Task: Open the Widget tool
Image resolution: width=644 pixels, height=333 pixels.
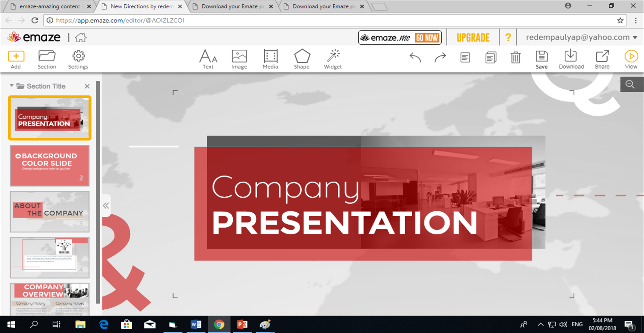Action: coord(333,60)
